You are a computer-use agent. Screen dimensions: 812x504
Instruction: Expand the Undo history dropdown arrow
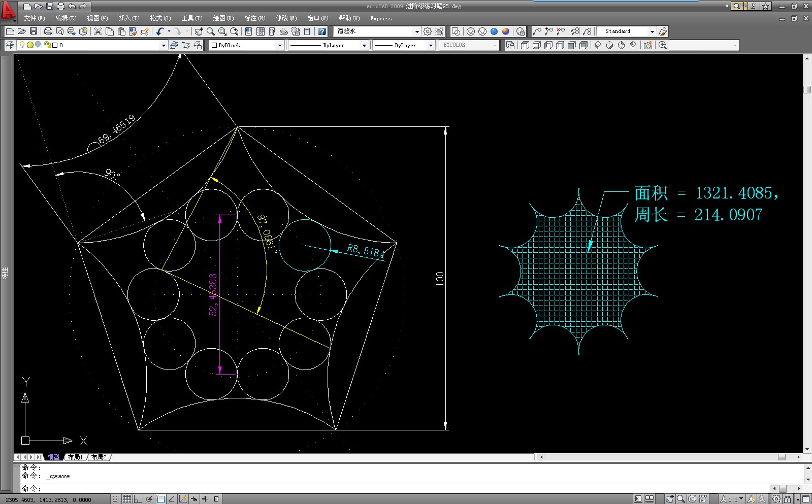coord(169,31)
